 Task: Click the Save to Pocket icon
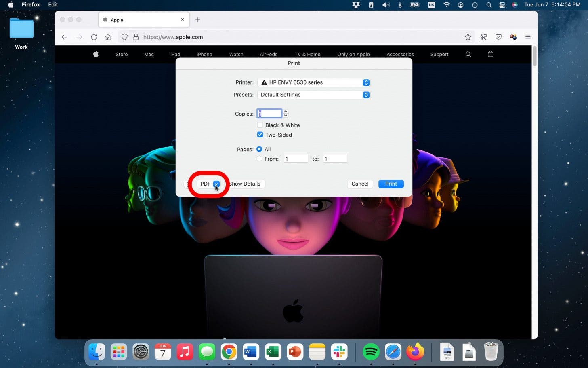click(x=499, y=37)
